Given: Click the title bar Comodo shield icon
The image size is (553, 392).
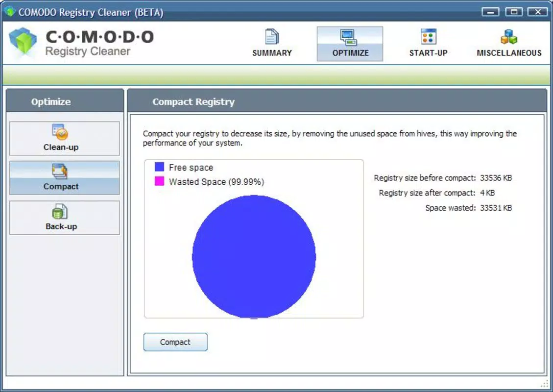Looking at the screenshot, I should (10, 12).
